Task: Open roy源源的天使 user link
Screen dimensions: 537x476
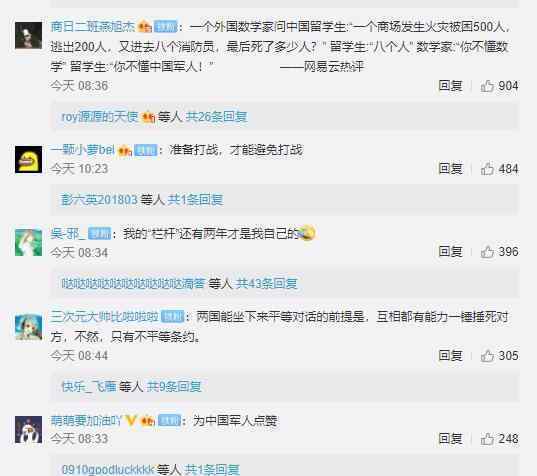Action: (100, 117)
